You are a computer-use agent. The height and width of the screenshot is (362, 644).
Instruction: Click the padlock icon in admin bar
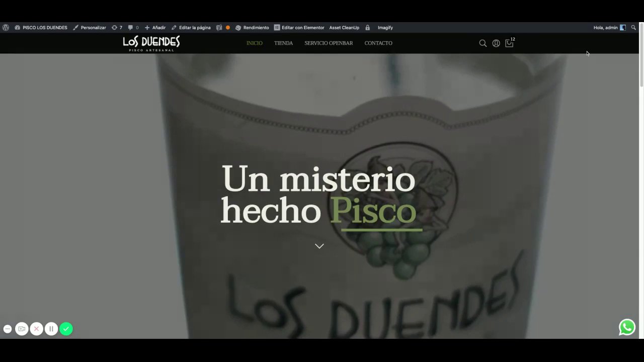(368, 28)
